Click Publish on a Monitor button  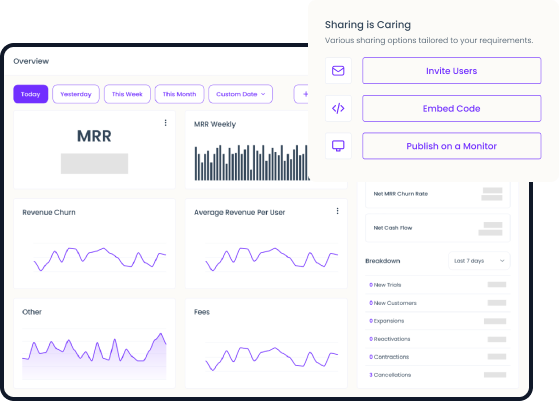[x=452, y=146]
